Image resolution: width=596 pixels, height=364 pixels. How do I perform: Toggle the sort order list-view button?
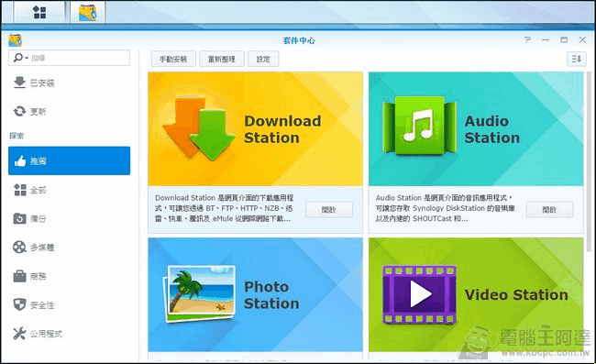click(x=576, y=59)
